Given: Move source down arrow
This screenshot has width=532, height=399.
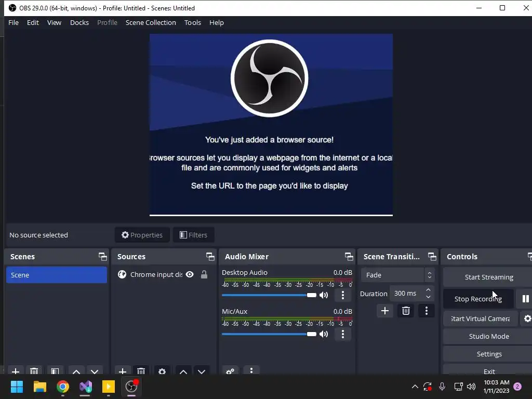Looking at the screenshot, I should (202, 371).
